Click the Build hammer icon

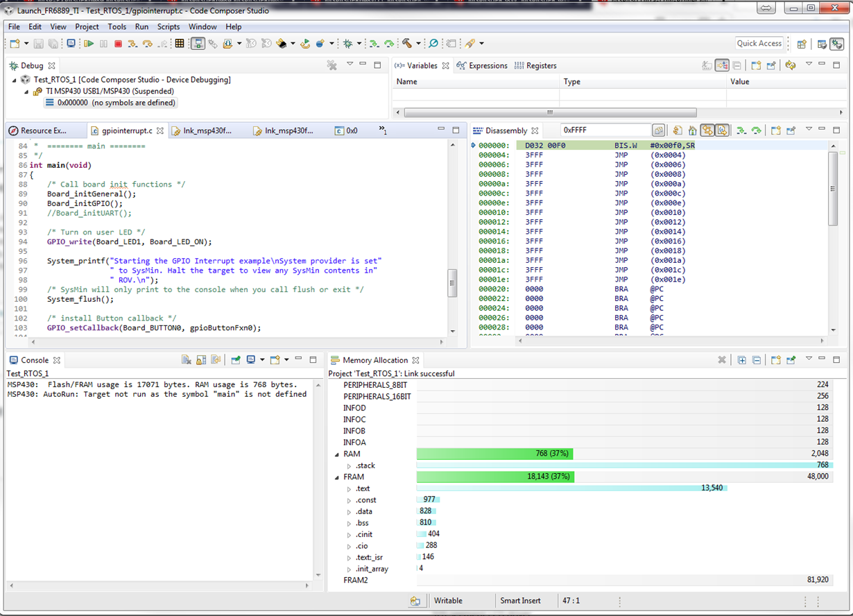[x=407, y=44]
